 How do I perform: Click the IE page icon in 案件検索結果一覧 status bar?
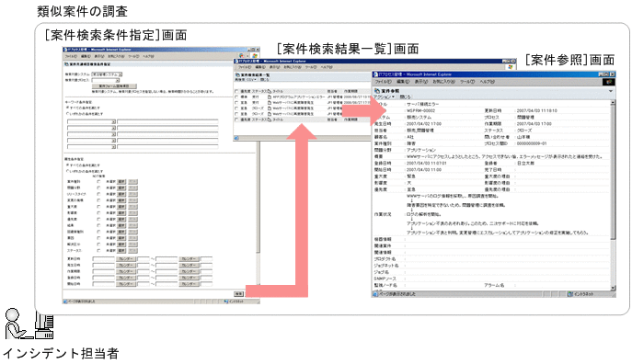[236, 138]
